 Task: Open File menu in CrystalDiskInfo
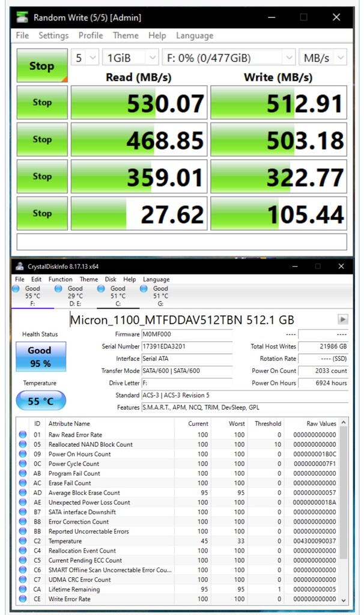(20, 279)
